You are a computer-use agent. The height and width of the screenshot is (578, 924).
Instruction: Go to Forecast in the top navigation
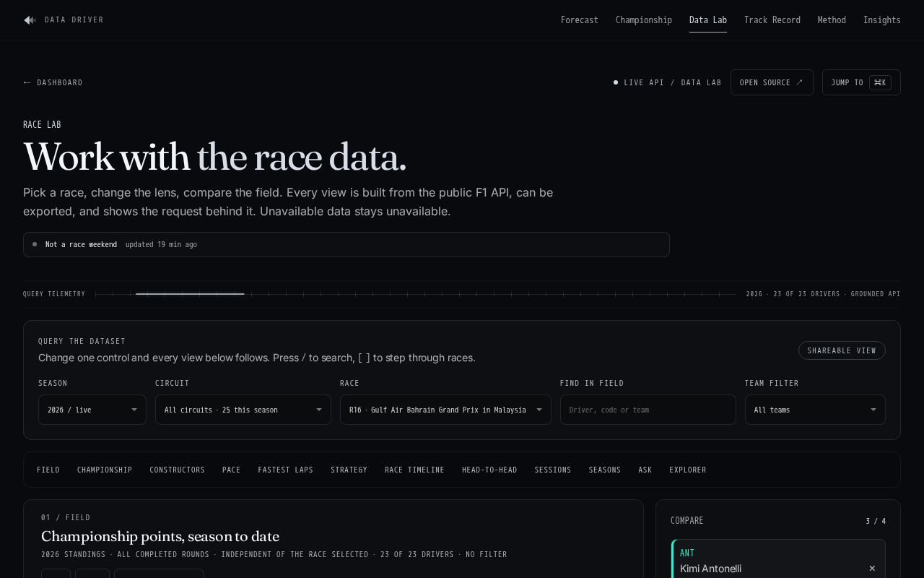(x=580, y=20)
